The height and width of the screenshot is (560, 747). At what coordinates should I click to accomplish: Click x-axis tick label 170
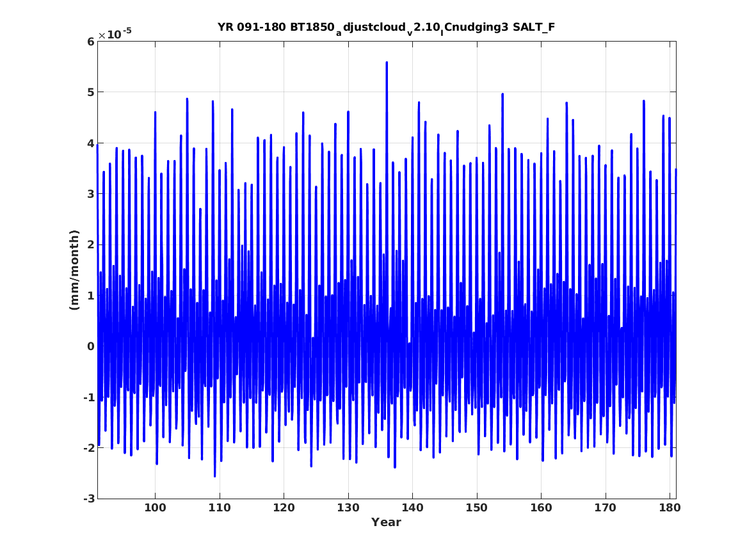[605, 508]
